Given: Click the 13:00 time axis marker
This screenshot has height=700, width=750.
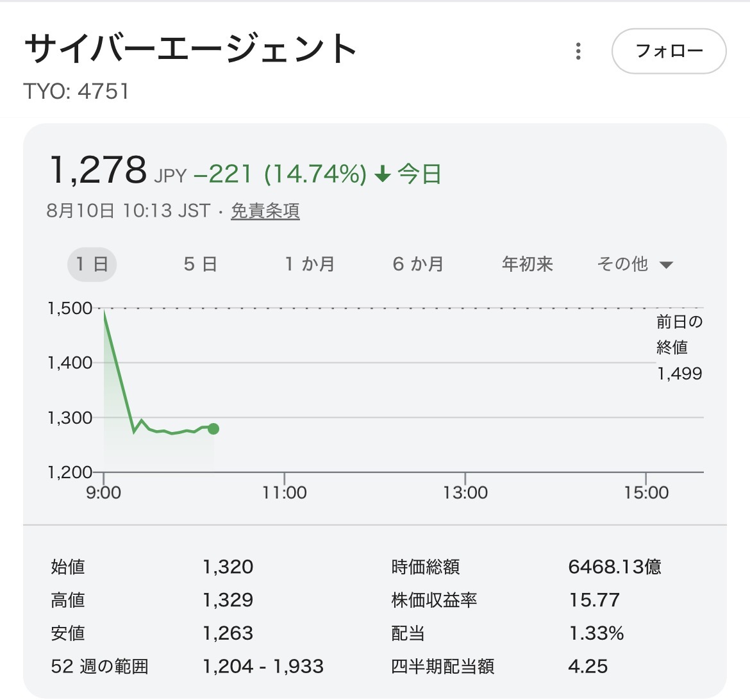Looking at the screenshot, I should 465,492.
